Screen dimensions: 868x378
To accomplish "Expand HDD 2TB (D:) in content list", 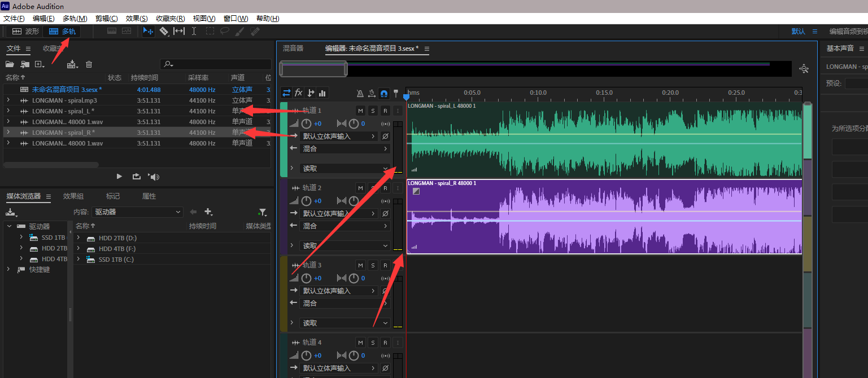I will point(78,238).
